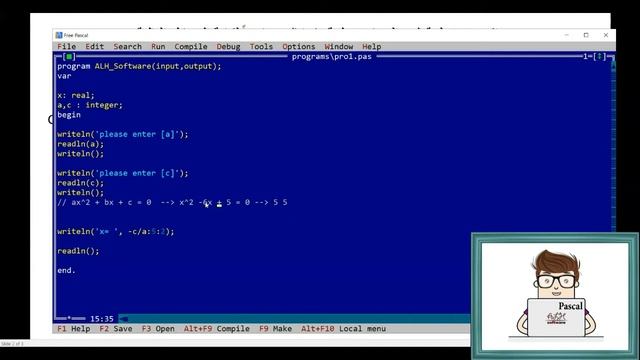Click the readln(c); line
The image size is (640, 360).
pyautogui.click(x=80, y=183)
